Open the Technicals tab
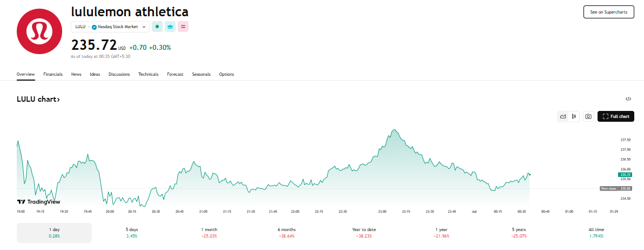644x250 pixels. point(148,75)
